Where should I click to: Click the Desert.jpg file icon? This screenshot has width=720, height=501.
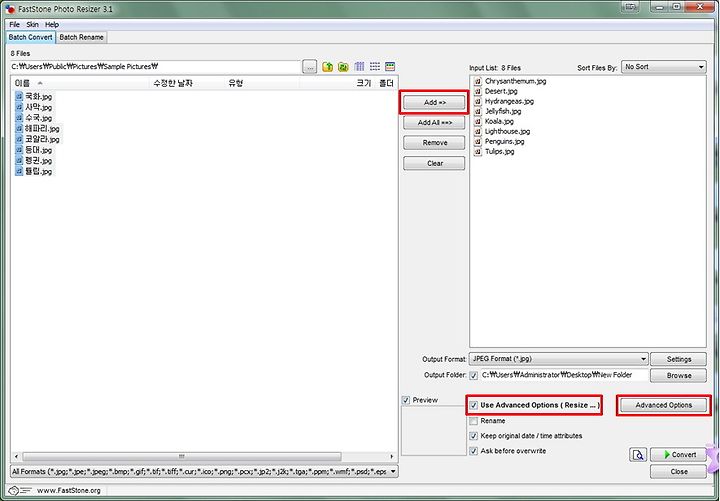478,91
